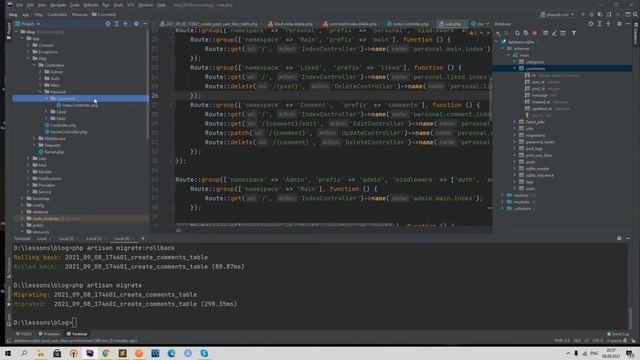Add a new terminal tab with plus
This screenshot has height=360, width=640.
click(143, 238)
